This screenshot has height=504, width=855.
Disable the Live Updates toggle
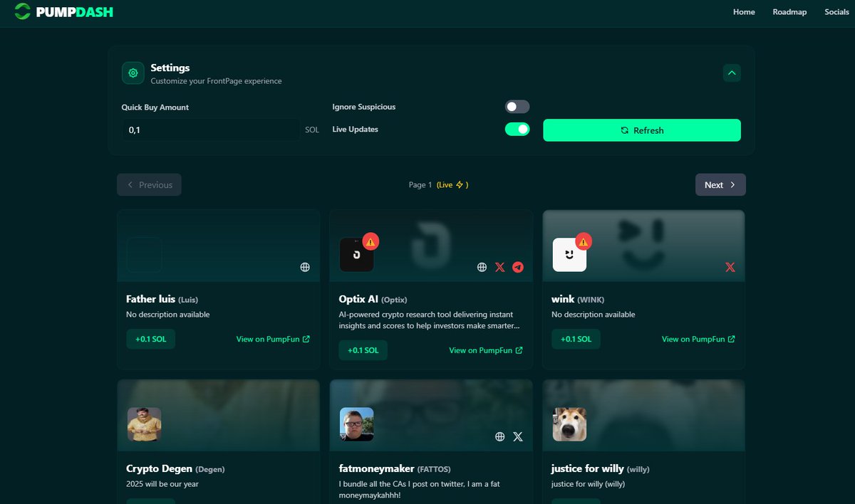[x=517, y=129]
